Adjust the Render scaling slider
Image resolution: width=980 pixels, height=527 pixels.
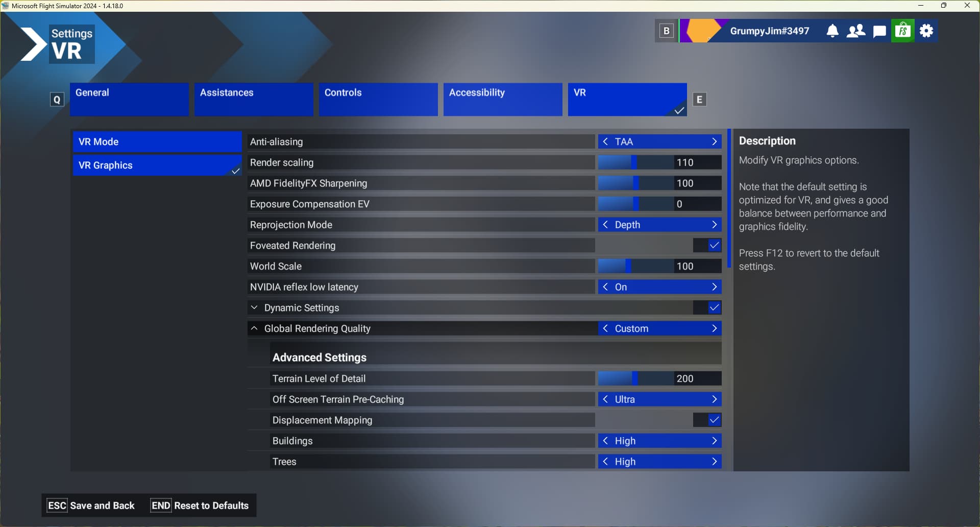(635, 162)
